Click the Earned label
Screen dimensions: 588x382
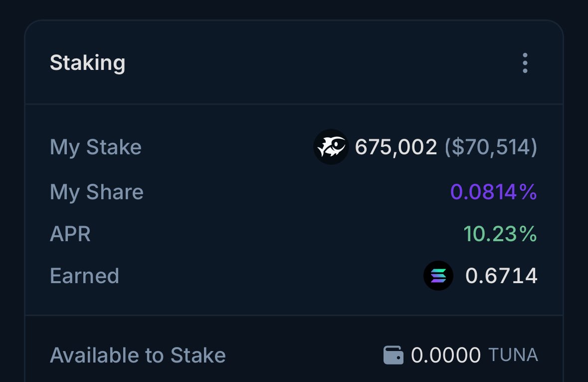point(84,276)
